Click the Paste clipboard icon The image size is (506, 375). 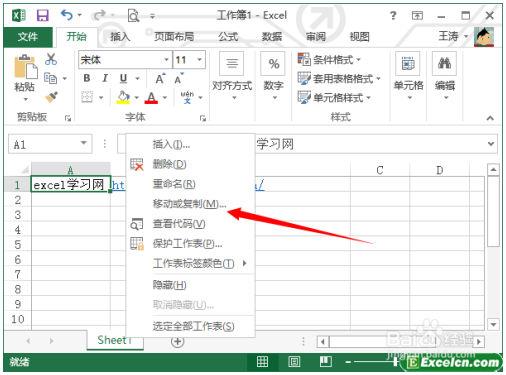click(x=25, y=67)
